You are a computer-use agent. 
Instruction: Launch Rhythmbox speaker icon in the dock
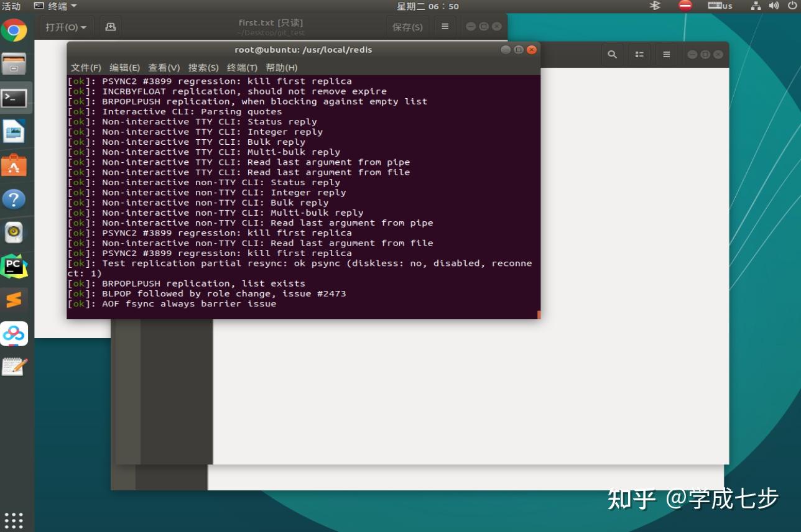(x=14, y=232)
